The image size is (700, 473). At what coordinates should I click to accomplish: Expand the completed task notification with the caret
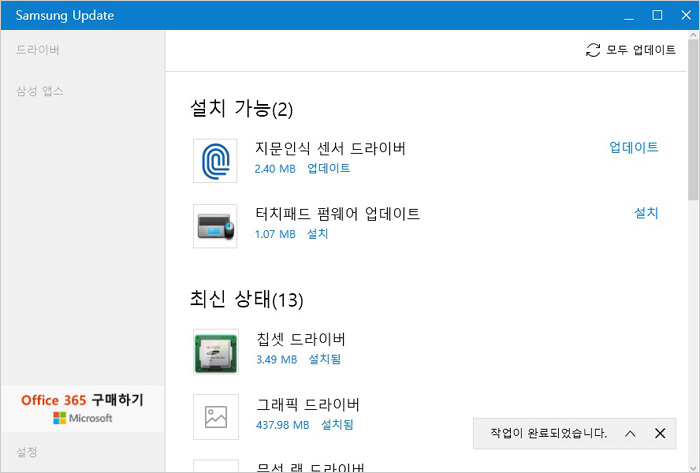pyautogui.click(x=630, y=433)
